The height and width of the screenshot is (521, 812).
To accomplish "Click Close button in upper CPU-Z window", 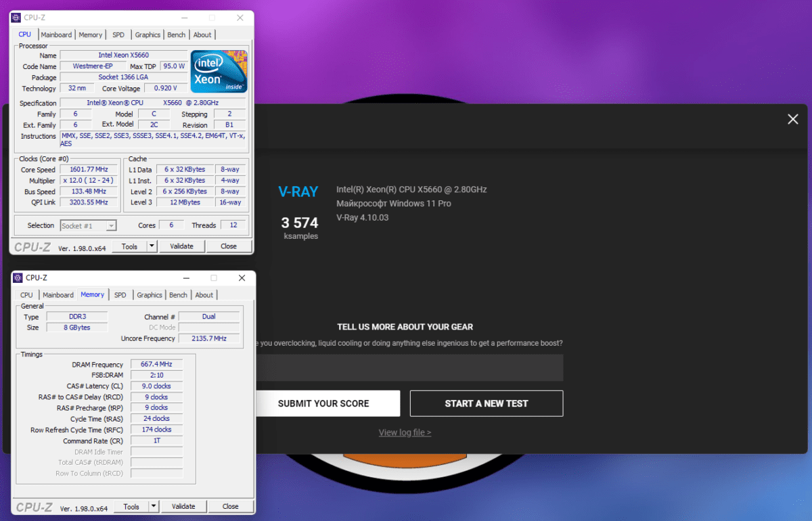I will (x=229, y=246).
